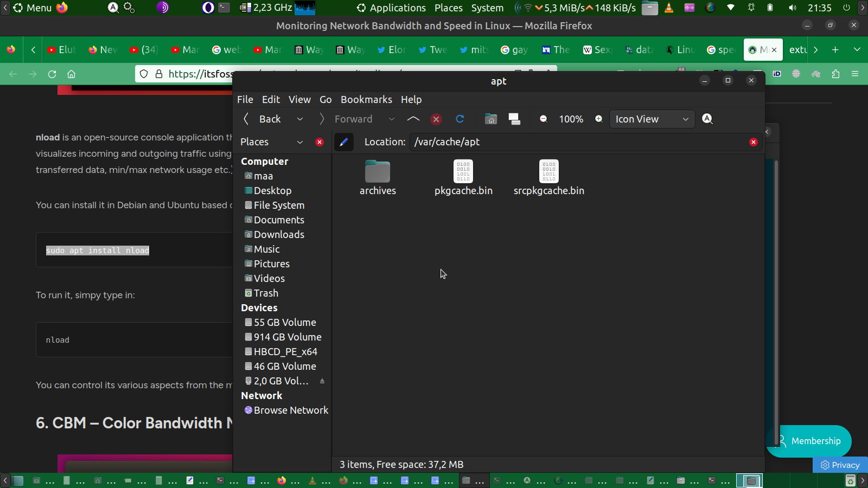Open the panel Menu button
The height and width of the screenshot is (488, 868).
pyautogui.click(x=33, y=8)
